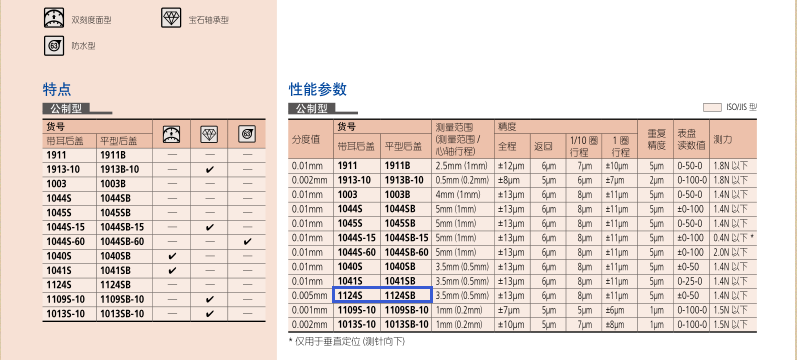This screenshot has height=360, width=797.
Task: Click the ISO/JIS 型 color swatch
Action: [x=712, y=107]
